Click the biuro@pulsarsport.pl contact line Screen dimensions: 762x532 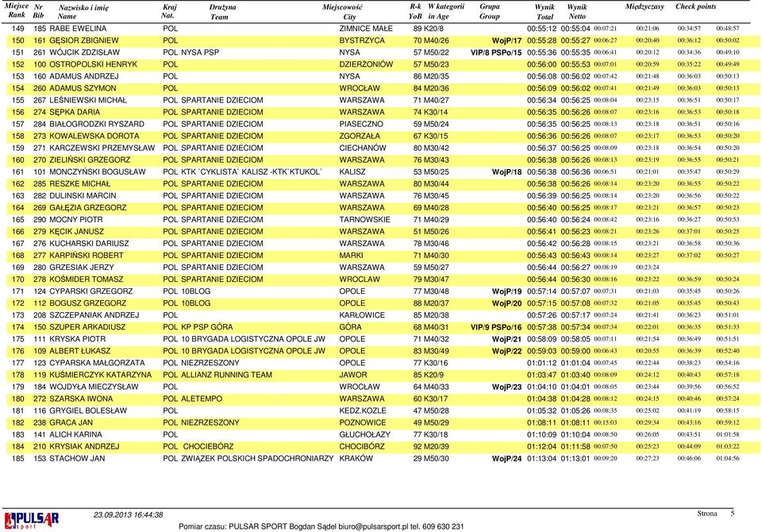[x=321, y=526]
